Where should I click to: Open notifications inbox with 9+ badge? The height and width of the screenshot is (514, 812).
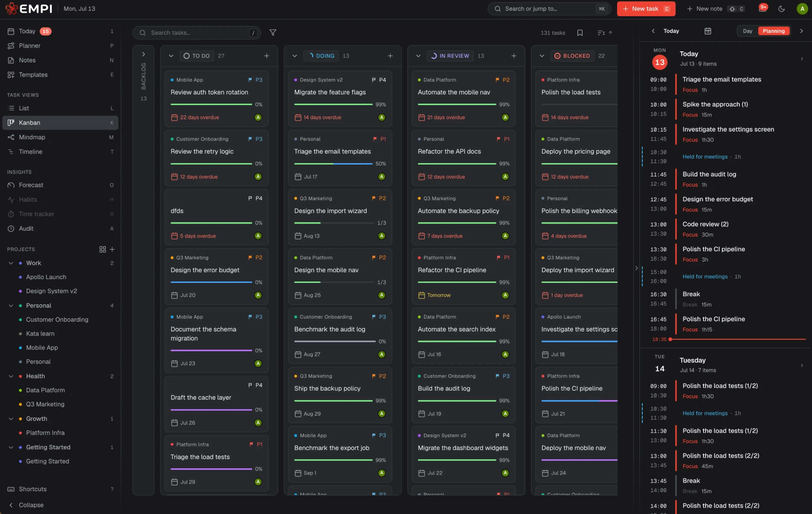click(x=763, y=8)
